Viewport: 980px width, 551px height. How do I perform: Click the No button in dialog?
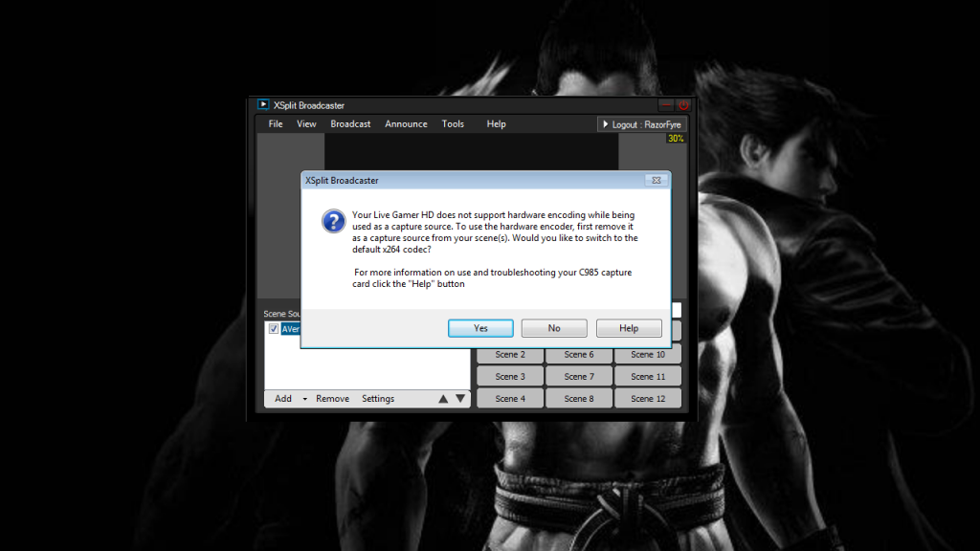tap(554, 328)
